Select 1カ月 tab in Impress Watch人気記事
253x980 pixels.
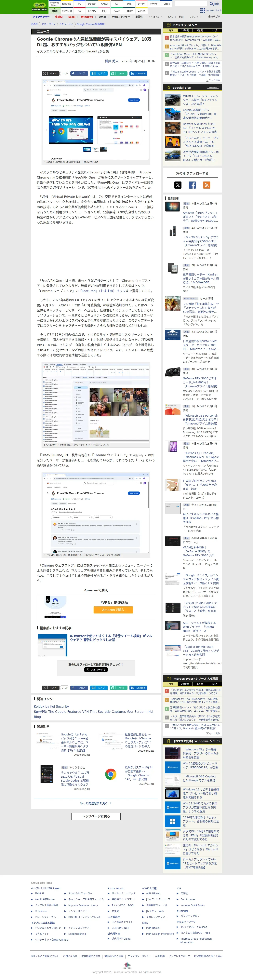tap(215, 684)
